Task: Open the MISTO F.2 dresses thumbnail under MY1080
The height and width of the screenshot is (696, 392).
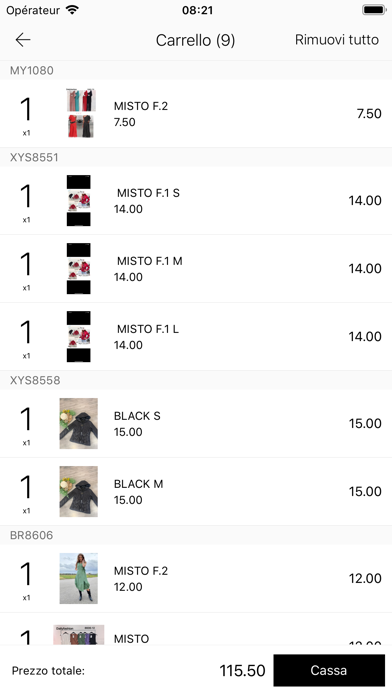Action: pyautogui.click(x=81, y=113)
